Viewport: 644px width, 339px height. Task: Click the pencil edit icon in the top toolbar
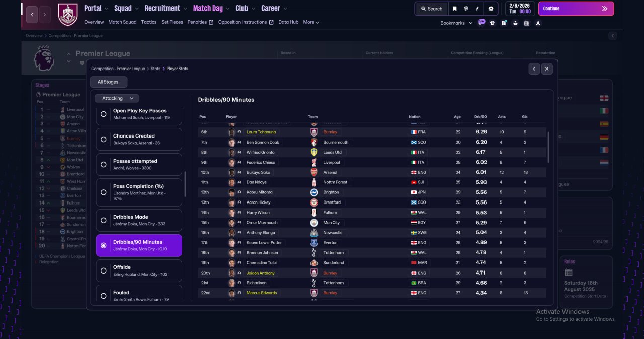477,9
